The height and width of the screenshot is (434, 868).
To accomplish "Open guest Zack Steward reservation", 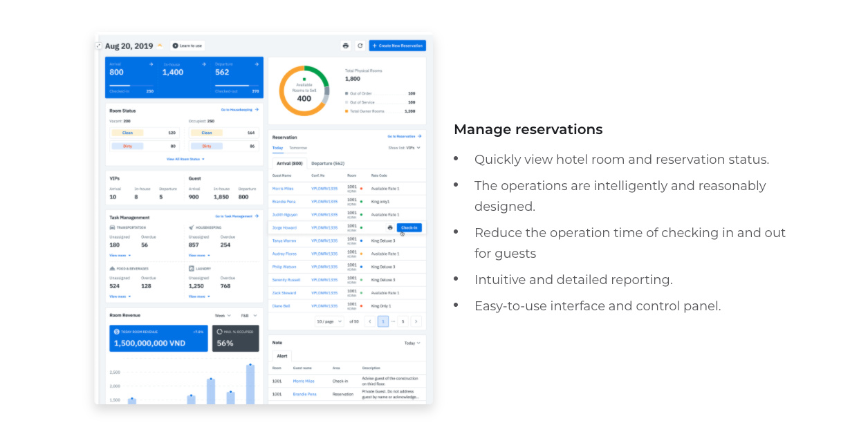I will point(284,293).
